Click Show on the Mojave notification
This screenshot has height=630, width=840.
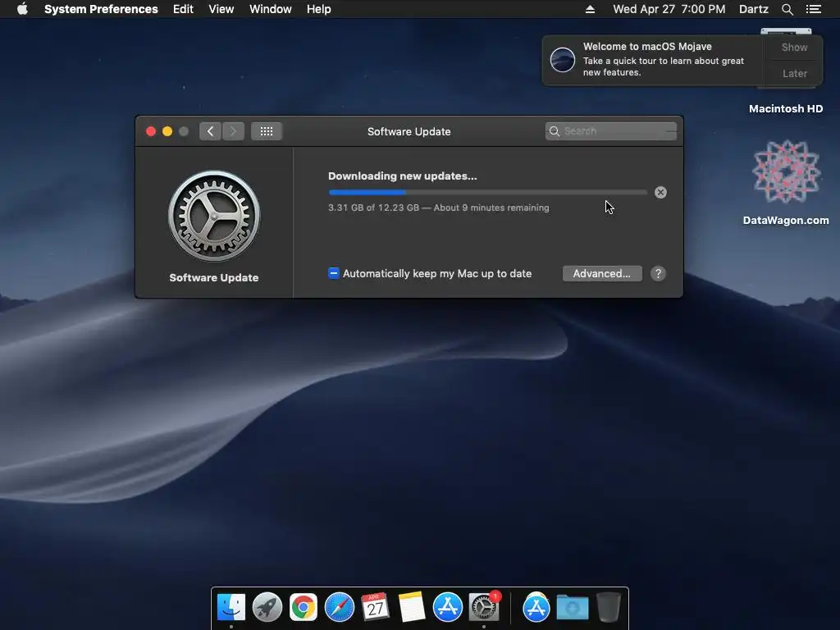click(x=794, y=47)
